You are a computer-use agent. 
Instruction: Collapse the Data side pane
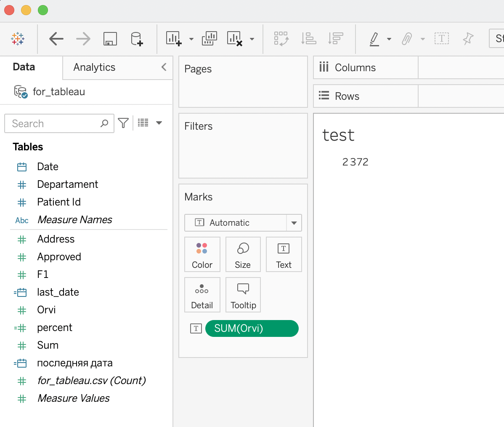164,67
